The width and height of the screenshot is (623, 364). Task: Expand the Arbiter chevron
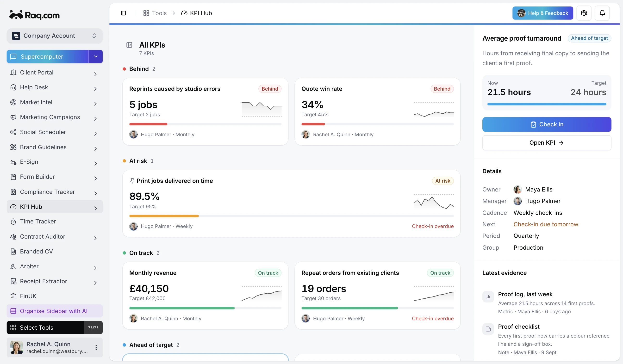click(95, 268)
